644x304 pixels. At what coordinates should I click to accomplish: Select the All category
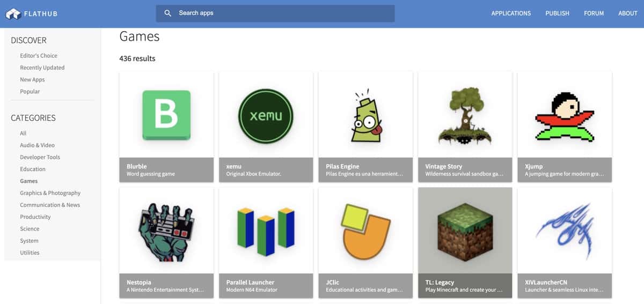coord(23,134)
